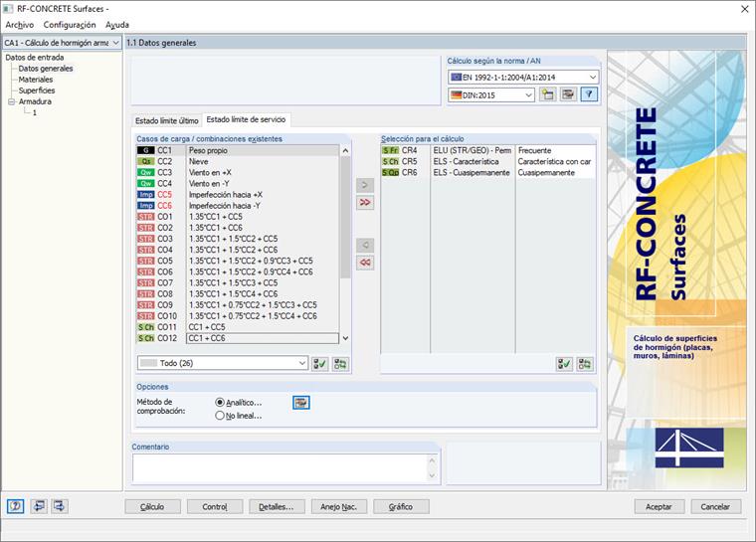The width and height of the screenshot is (756, 542).
Task: Select row CO5 with 0.9*CC3 + CC5
Action: [238, 261]
